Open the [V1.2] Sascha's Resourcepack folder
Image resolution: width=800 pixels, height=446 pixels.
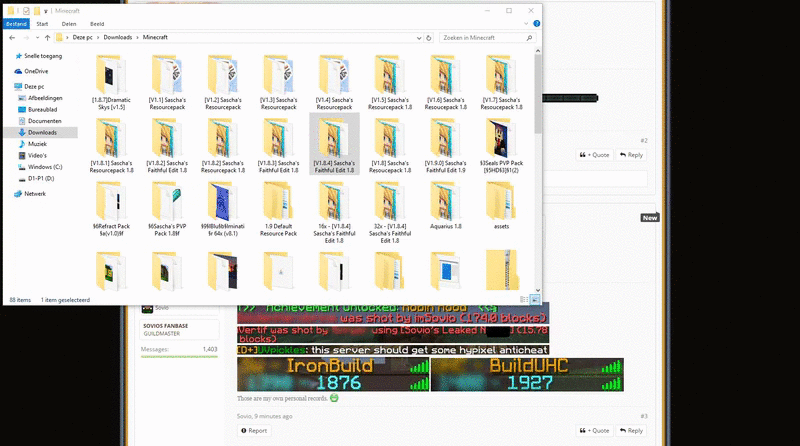(222, 82)
